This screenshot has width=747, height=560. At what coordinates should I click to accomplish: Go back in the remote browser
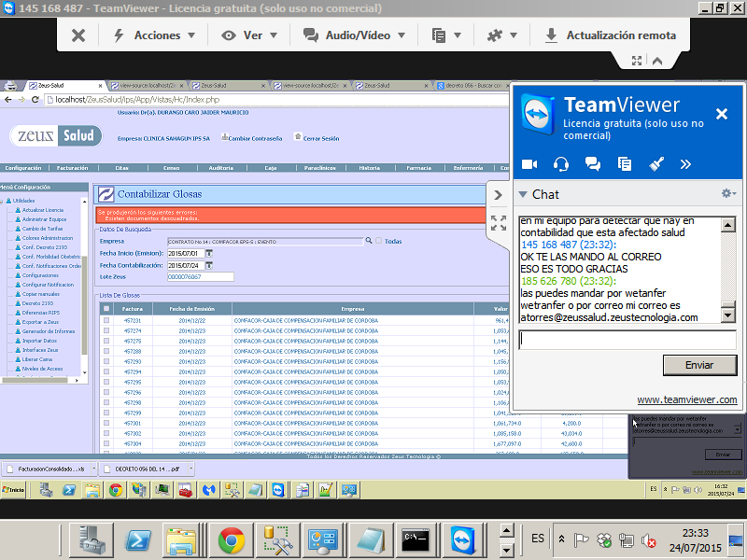point(7,100)
